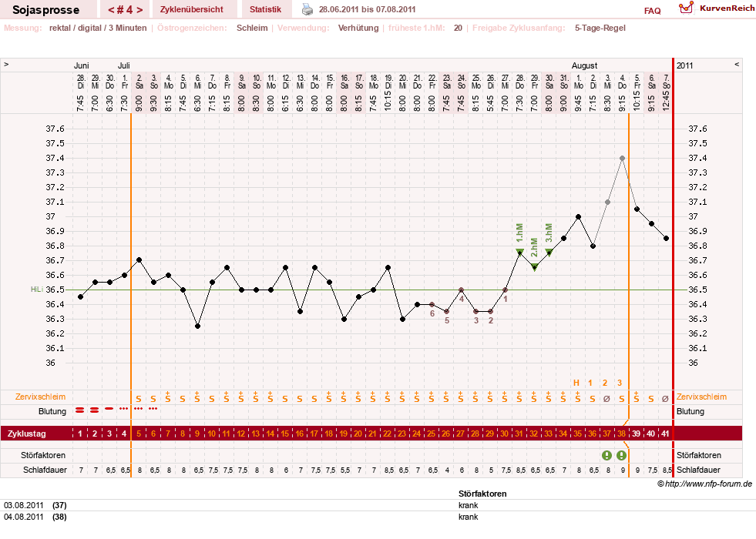
Task: Click the rektal / digital / 3 Minuten value
Action: pos(98,28)
